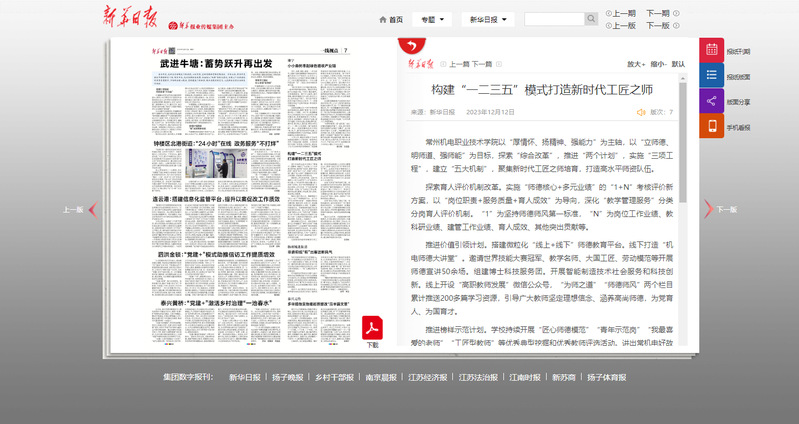The width and height of the screenshot is (799, 424).
Task: Download the page via the PDF icon
Action: click(372, 330)
